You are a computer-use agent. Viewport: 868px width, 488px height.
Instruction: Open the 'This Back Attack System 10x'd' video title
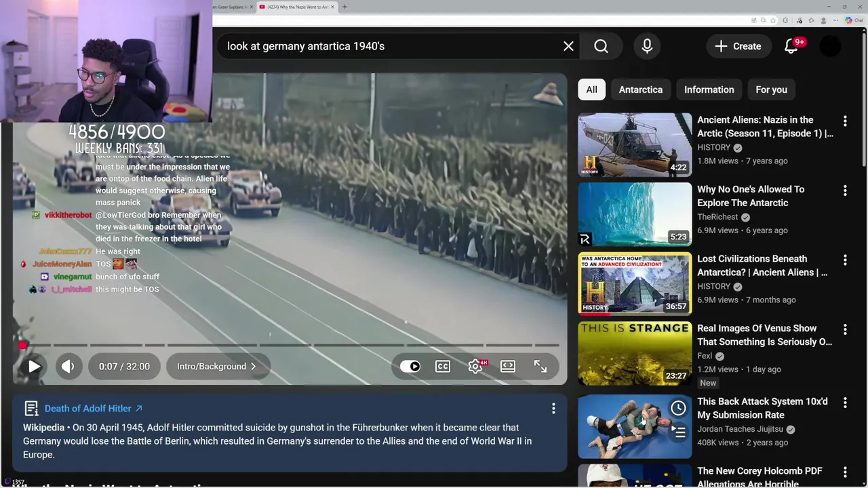[762, 408]
